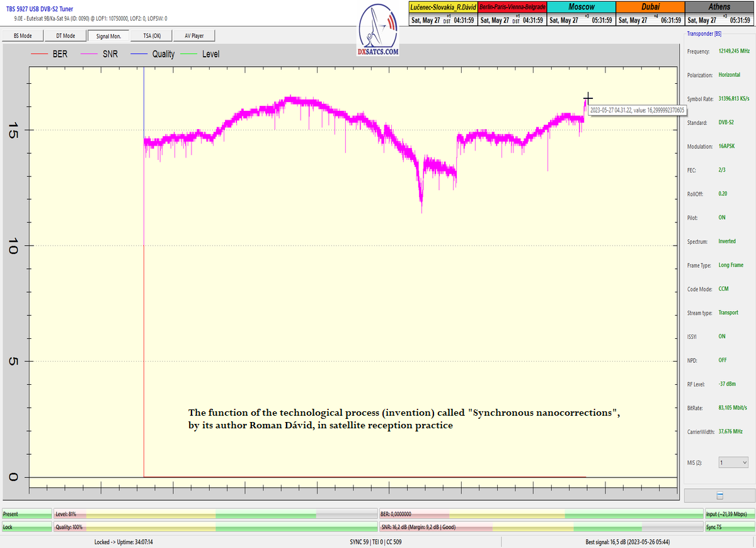Switch to the BS Mode tab

(x=22, y=36)
